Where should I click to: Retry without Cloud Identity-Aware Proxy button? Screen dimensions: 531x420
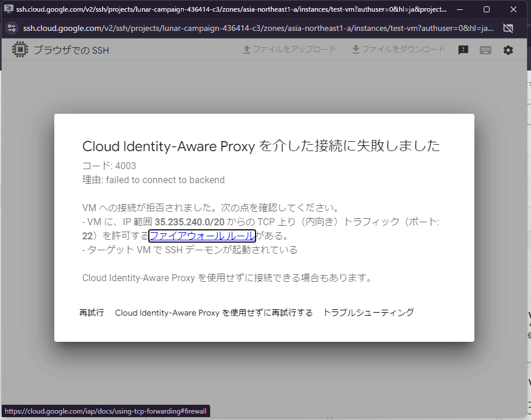[214, 313]
